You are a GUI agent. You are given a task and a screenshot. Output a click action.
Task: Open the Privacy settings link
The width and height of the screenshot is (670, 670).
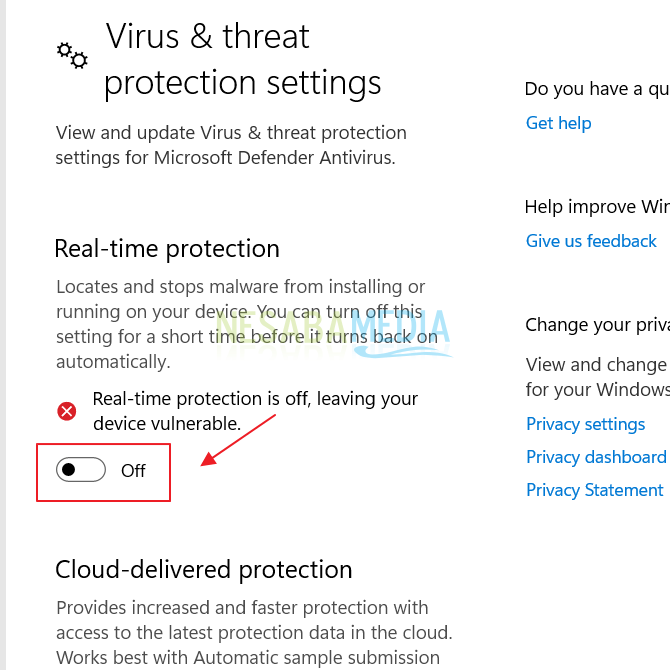pos(585,424)
